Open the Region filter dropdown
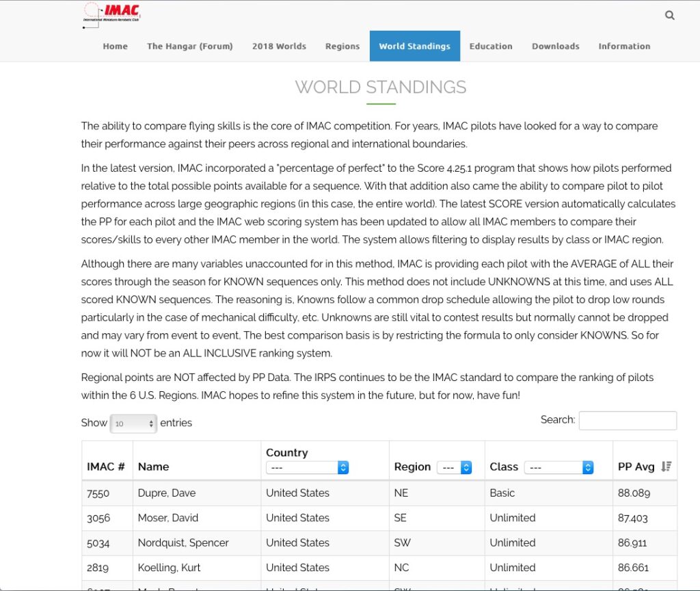Viewport: 700px width, 591px height. 454,468
